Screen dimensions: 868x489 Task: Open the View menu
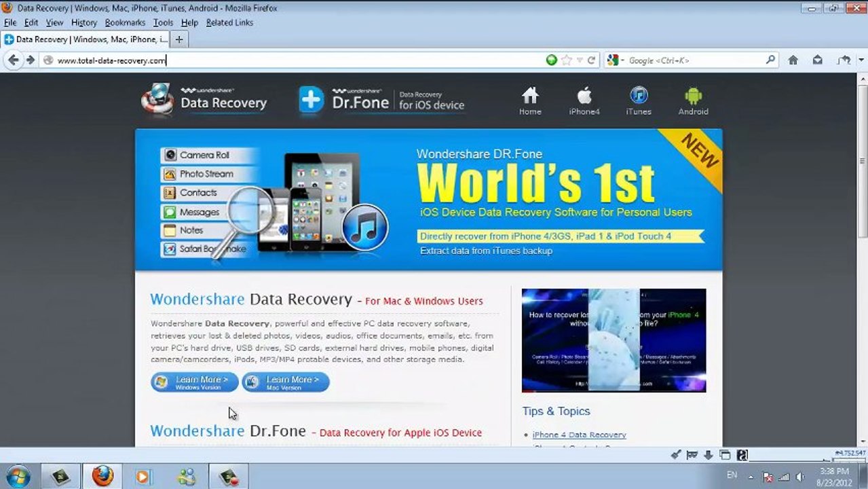coord(54,22)
